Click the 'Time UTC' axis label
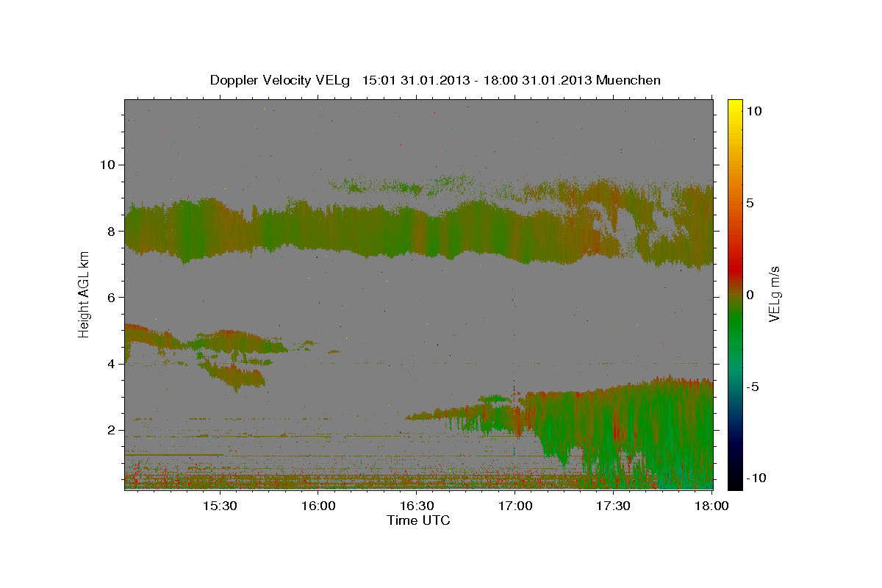Screen dimensions: 882x588 pos(418,520)
